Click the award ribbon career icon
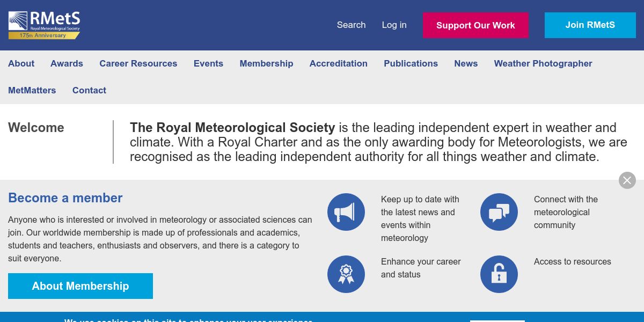Image resolution: width=644 pixels, height=322 pixels. [346, 274]
